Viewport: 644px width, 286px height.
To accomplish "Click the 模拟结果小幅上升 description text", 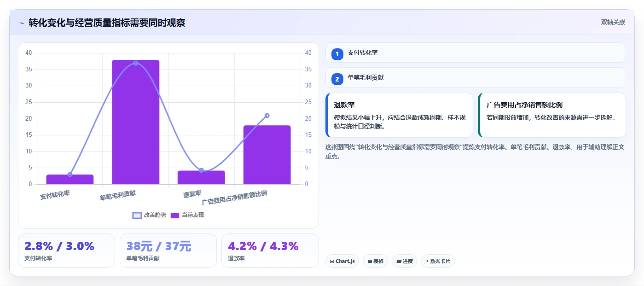I will tap(400, 122).
